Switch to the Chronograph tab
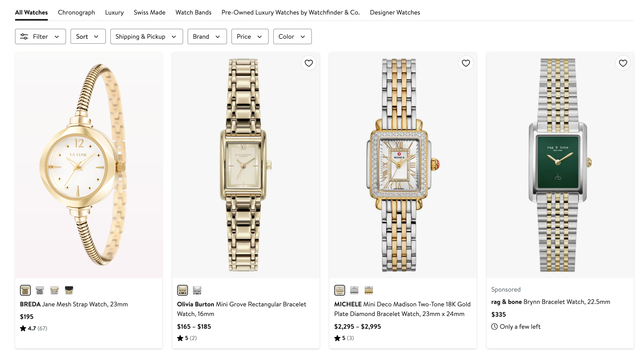Screen dimensions: 644x359 coord(76,12)
